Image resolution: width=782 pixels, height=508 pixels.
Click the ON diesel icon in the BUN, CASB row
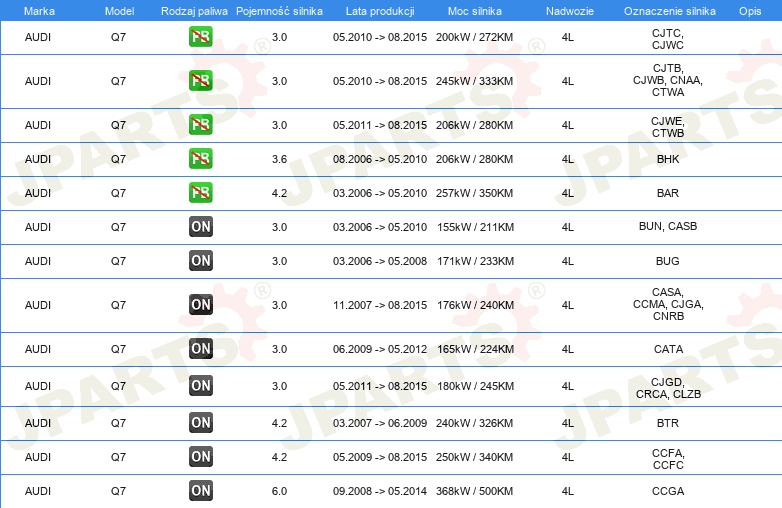[x=201, y=227]
